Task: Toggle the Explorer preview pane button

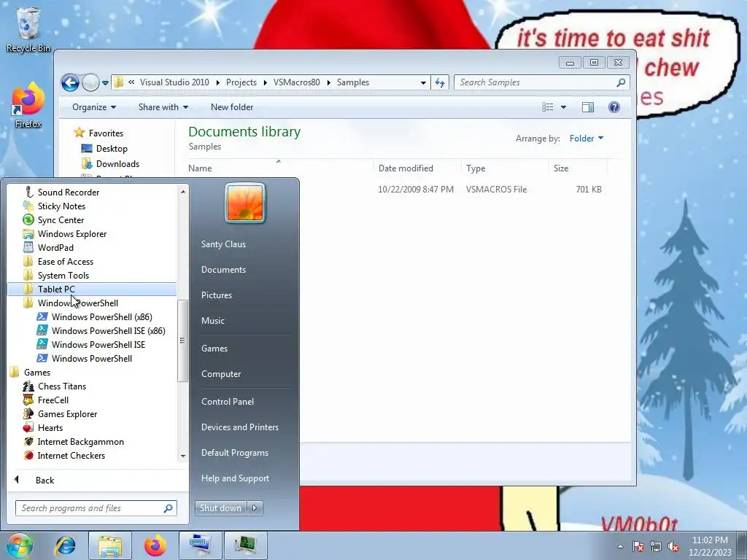Action: click(x=588, y=107)
